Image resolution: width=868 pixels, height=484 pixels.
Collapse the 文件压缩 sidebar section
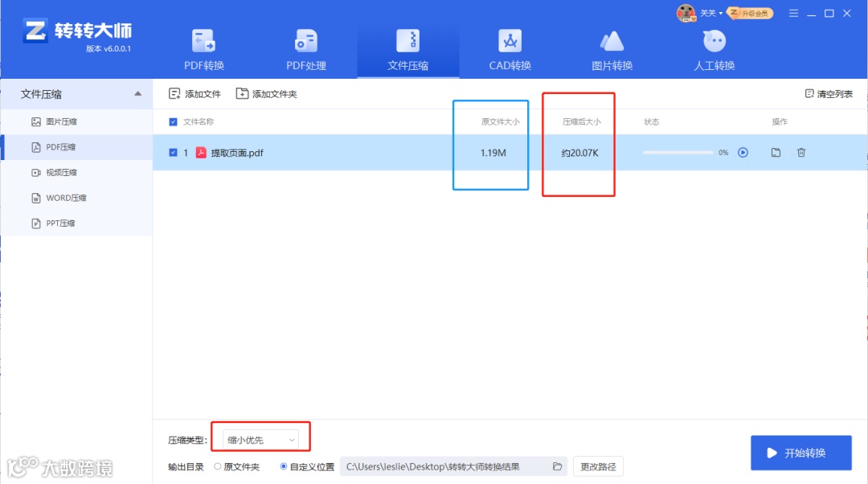(138, 94)
